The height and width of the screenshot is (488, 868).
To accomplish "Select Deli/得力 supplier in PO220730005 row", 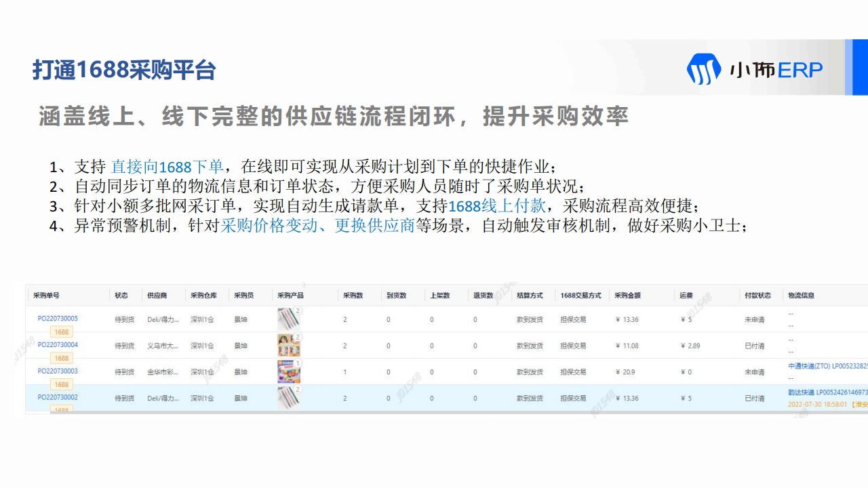I will [x=163, y=319].
